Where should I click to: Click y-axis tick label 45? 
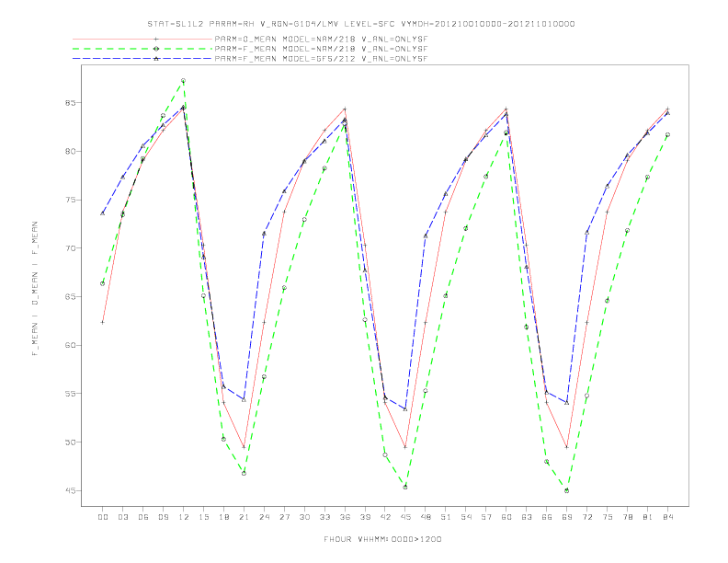tap(71, 490)
